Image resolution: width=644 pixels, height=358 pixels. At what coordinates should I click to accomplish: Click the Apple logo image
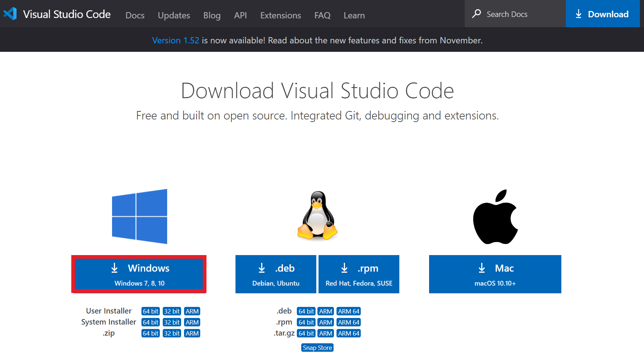pos(495,217)
